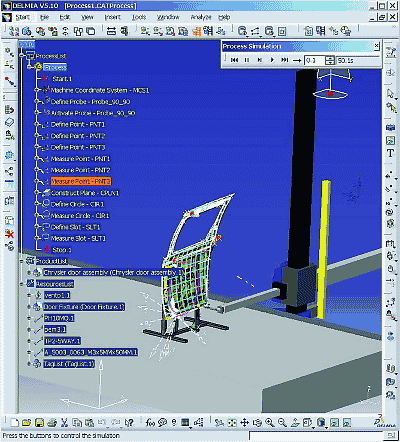Screen dimensions: 400x442
Task: Collapse the ResourcesList node
Action: 22,284
